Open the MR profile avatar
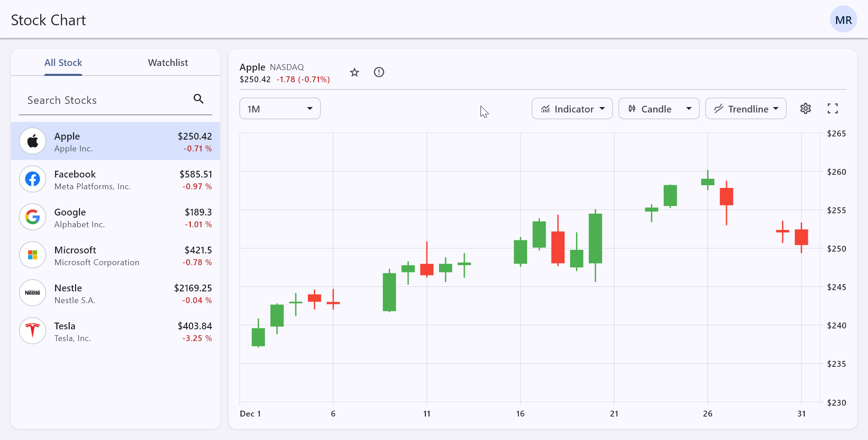This screenshot has width=868, height=440. (844, 19)
